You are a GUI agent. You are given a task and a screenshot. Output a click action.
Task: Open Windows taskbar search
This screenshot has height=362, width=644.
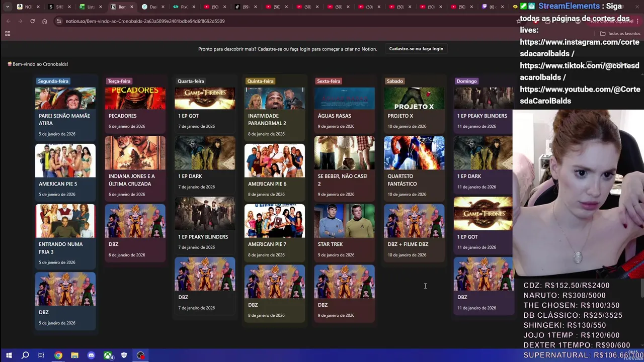point(25,355)
